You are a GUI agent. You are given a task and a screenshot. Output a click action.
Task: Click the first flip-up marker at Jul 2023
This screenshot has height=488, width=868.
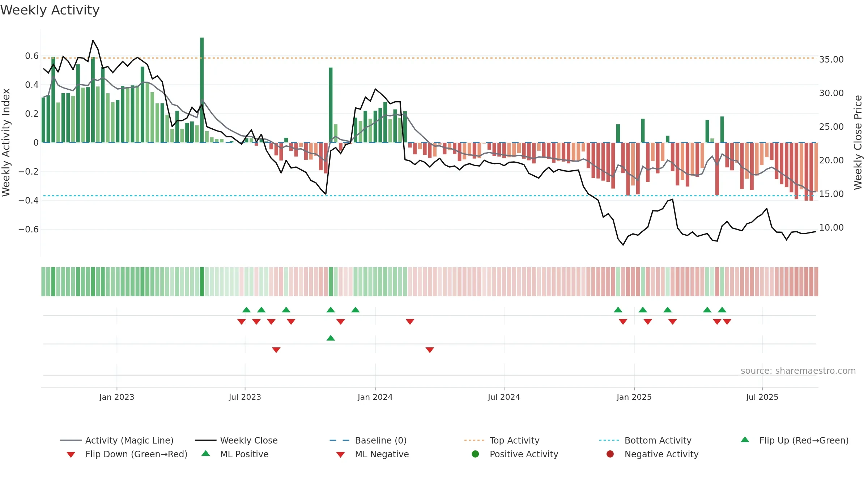click(x=246, y=310)
